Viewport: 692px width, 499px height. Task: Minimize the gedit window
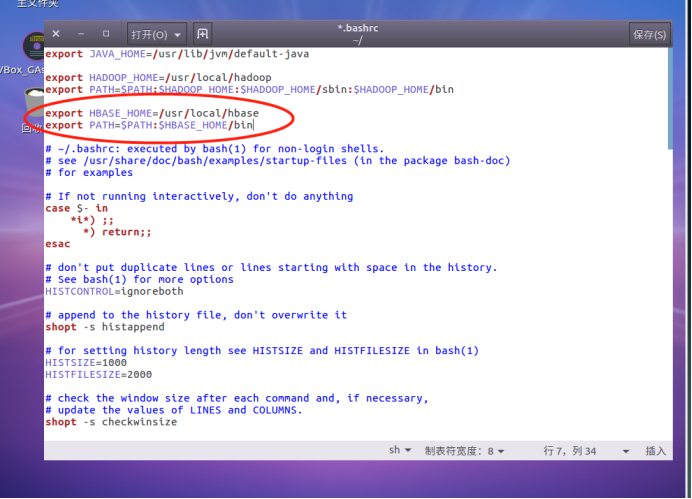coord(81,34)
